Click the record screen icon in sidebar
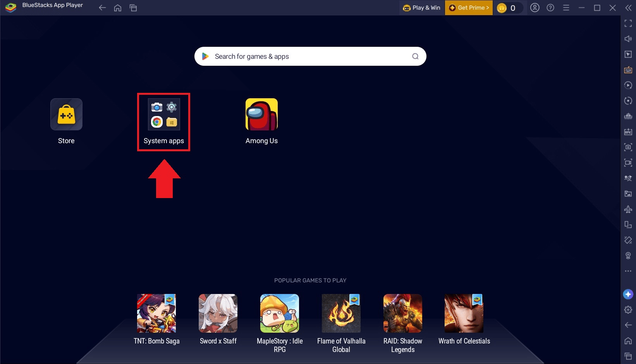The image size is (636, 364). [628, 163]
